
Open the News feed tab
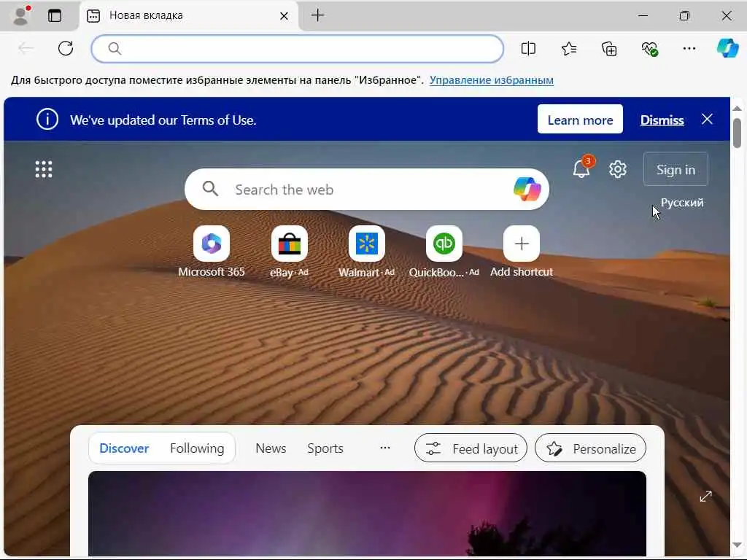[271, 448]
